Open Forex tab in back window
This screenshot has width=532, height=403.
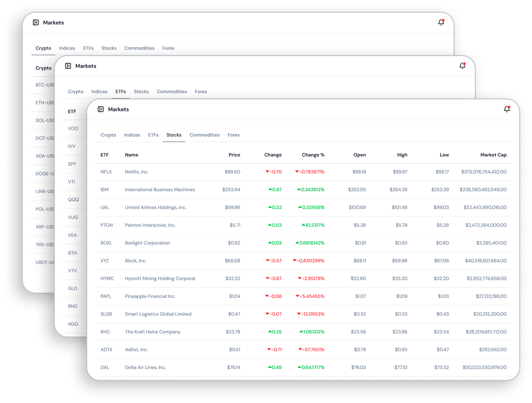(x=169, y=48)
